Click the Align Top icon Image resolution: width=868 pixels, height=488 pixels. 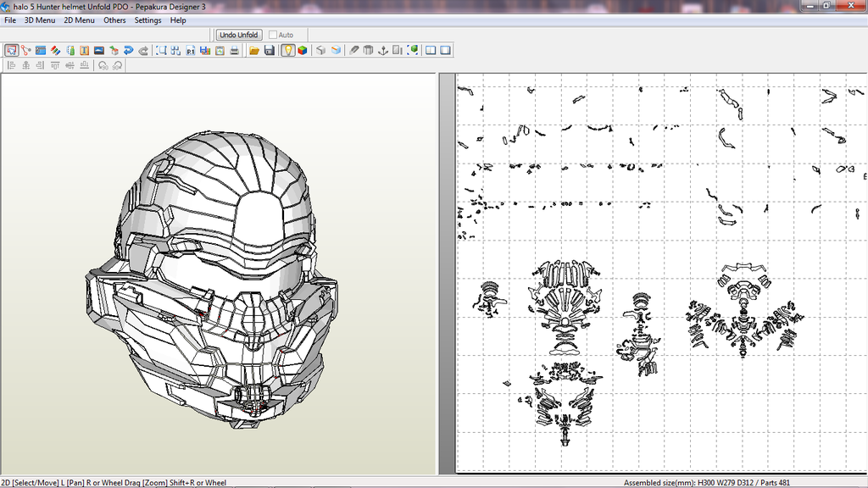55,65
